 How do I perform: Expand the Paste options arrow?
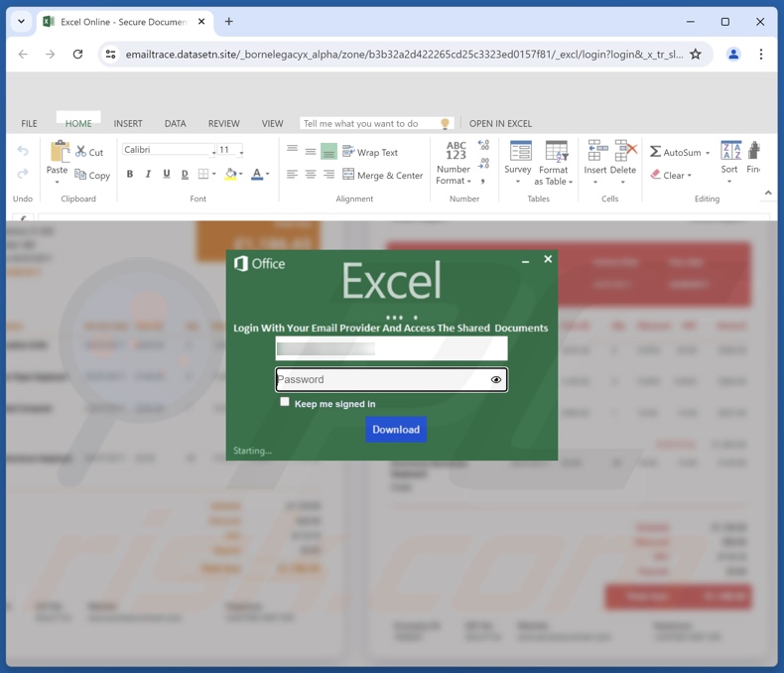(57, 182)
